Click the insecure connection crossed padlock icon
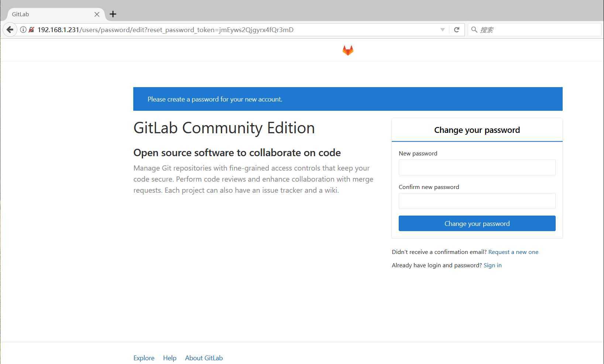 31,30
